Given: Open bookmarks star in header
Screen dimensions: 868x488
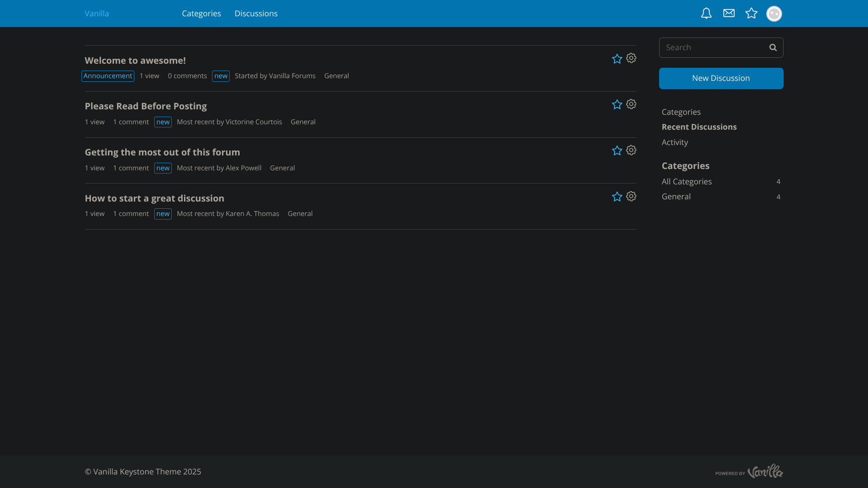Looking at the screenshot, I should (751, 14).
